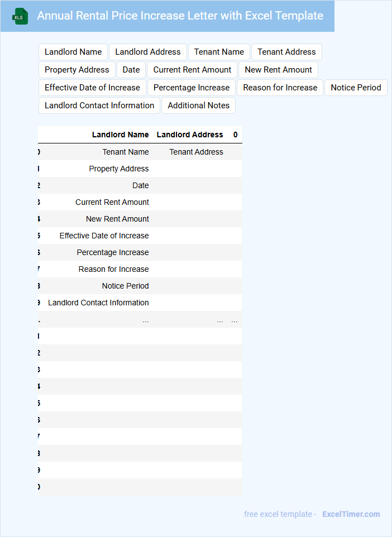The height and width of the screenshot is (537, 392).
Task: Select the Landlord Address tag
Action: pos(148,52)
